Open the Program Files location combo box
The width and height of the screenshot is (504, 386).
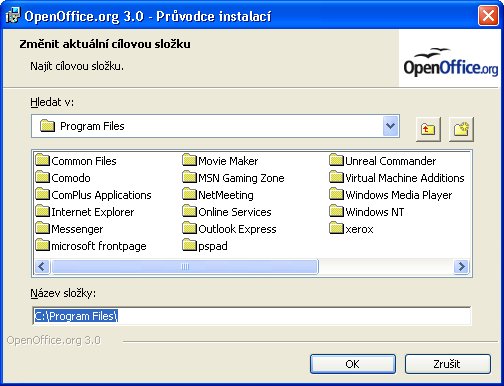tap(215, 126)
